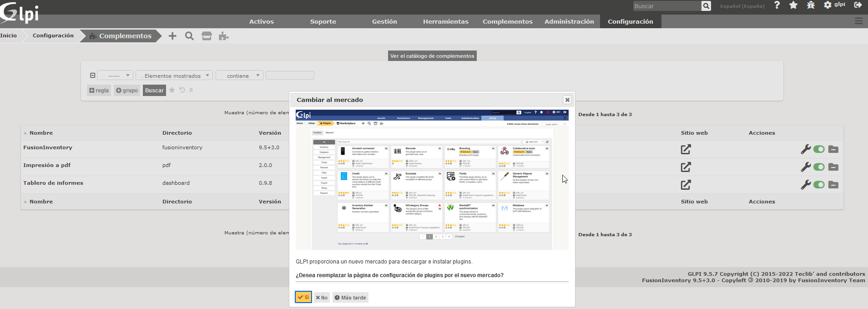
Task: Open the Herramientas menu
Action: pos(446,21)
